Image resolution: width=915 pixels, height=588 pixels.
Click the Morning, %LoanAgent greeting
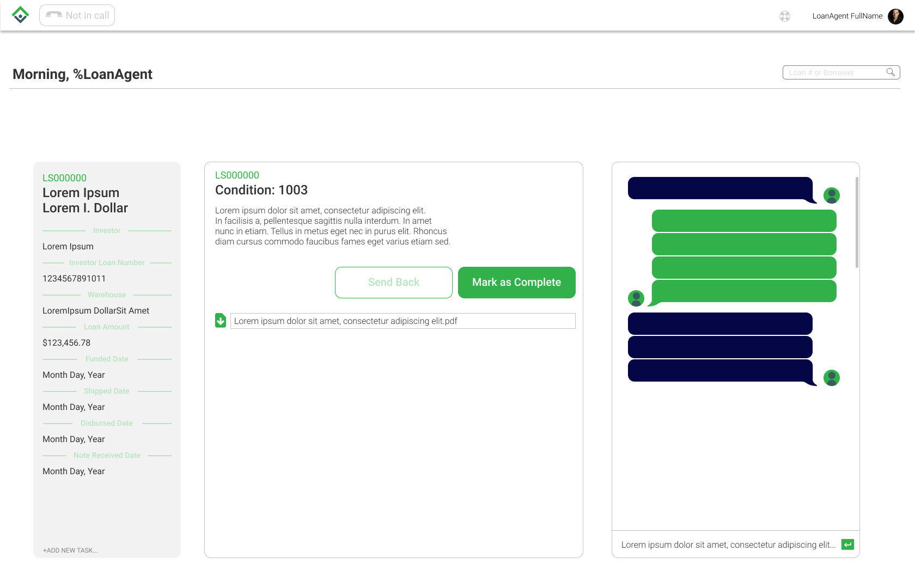[x=82, y=74]
